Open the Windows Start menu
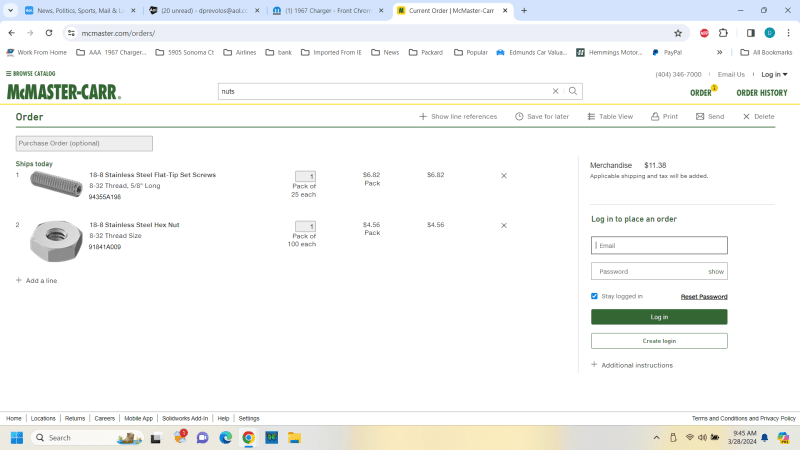The height and width of the screenshot is (450, 800). pos(17,438)
